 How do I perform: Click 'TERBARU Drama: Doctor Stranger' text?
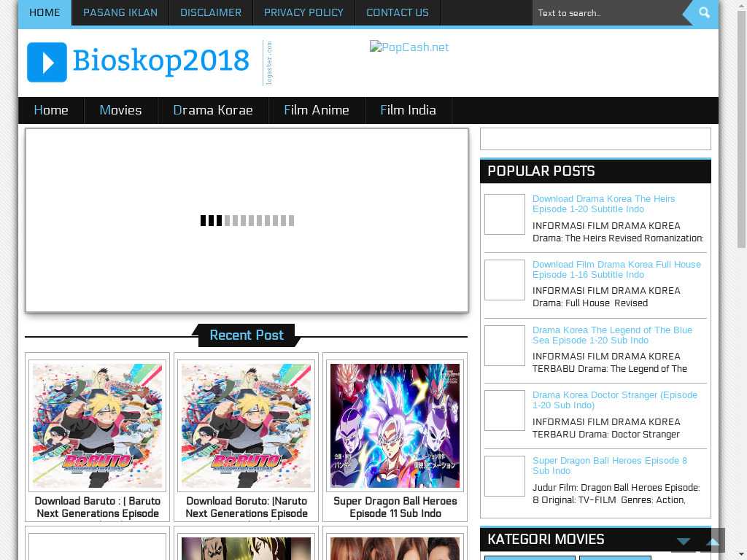pyautogui.click(x=606, y=435)
